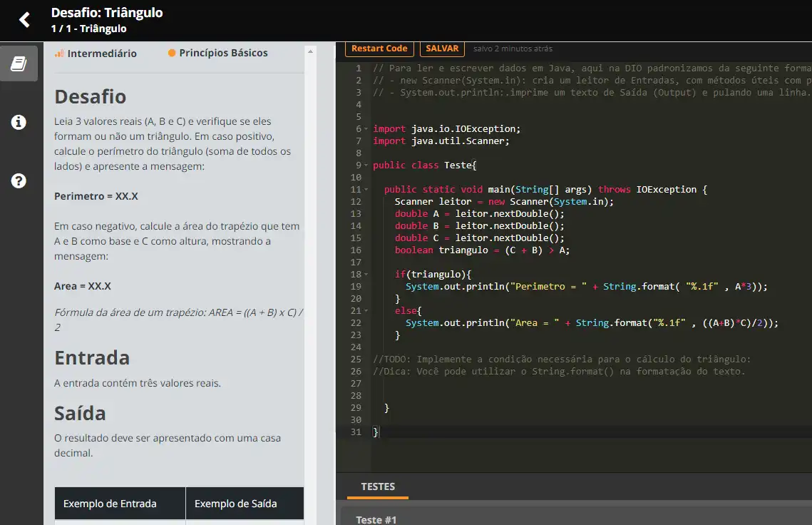Screen dimensions: 812x525
Task: Click the scroll-up arrow of description panel
Action: click(x=310, y=52)
